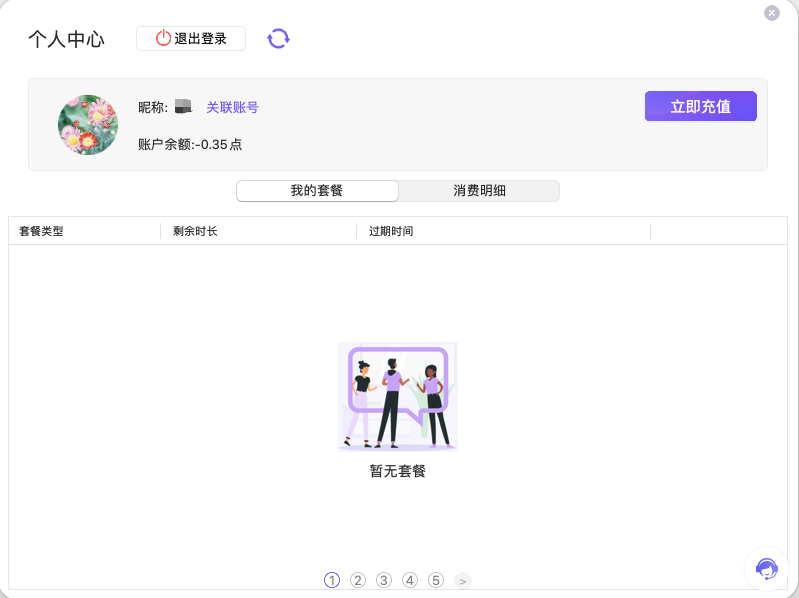Image resolution: width=799 pixels, height=598 pixels.
Task: Go to page 2 in pagination
Action: coord(358,580)
